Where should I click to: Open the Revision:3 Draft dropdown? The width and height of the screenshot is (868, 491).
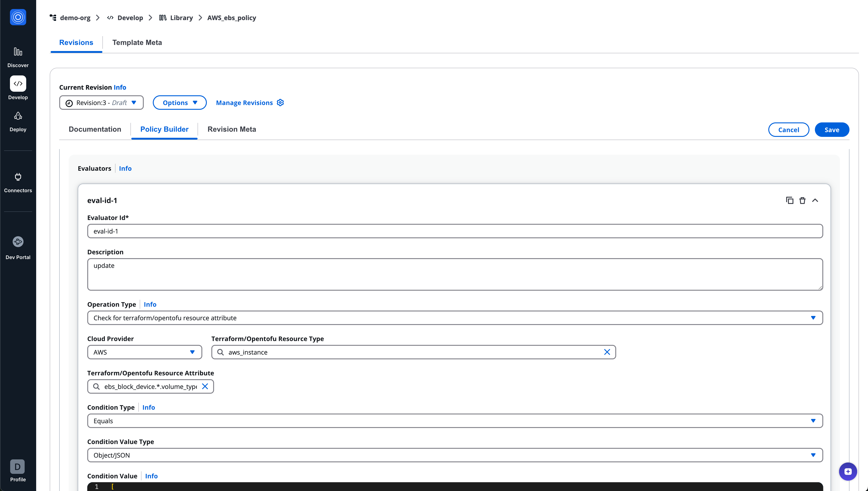(x=101, y=103)
